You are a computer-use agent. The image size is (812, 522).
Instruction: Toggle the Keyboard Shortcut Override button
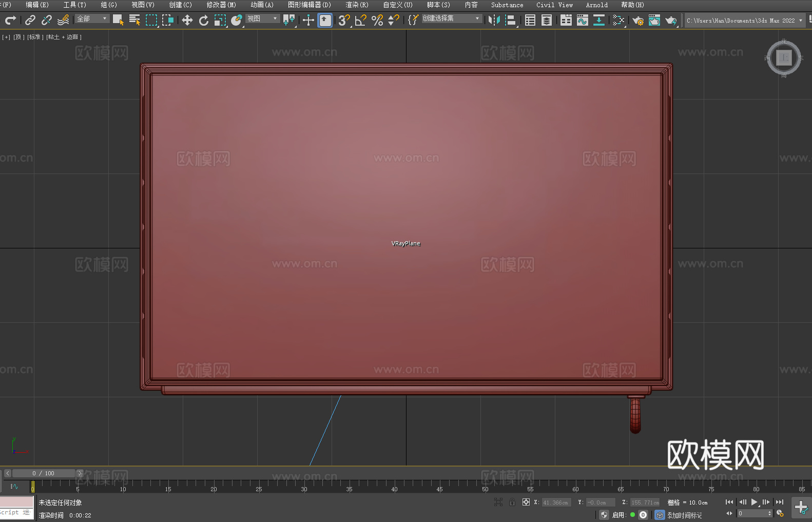click(x=325, y=20)
